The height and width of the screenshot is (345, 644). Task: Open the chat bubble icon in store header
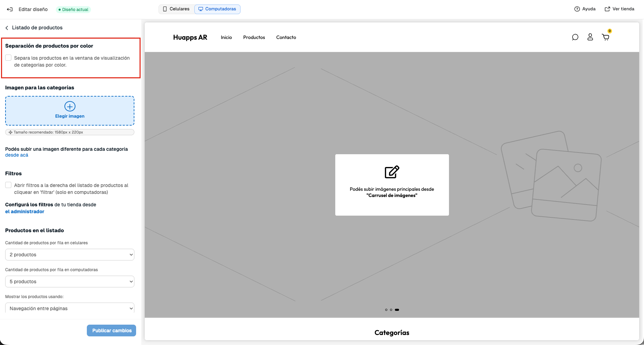coord(575,37)
